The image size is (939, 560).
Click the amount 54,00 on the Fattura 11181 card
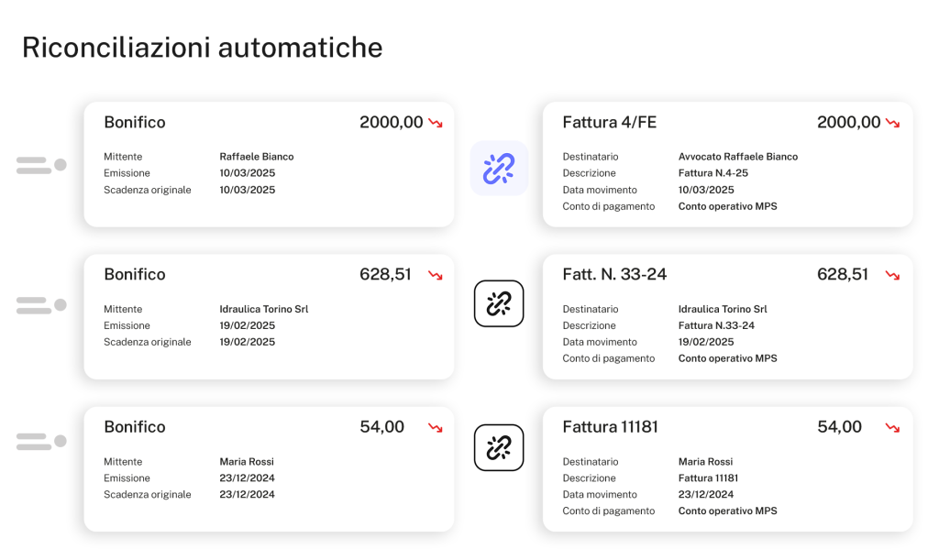[839, 427]
